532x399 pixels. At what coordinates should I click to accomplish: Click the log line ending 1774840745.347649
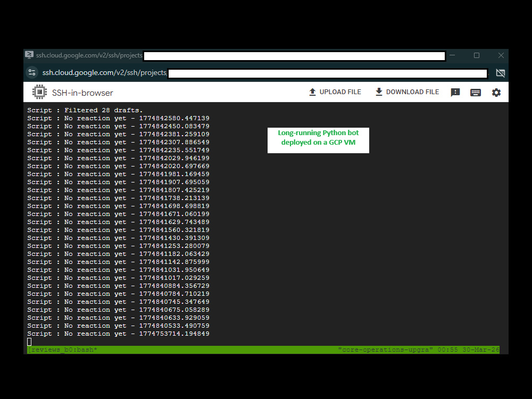tap(119, 302)
